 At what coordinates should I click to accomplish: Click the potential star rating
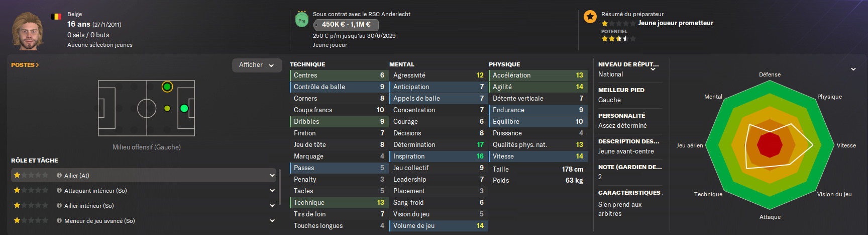(618, 39)
